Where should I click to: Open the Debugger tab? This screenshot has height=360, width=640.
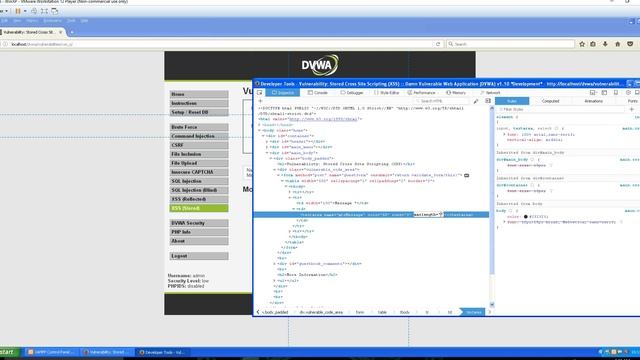click(351, 93)
